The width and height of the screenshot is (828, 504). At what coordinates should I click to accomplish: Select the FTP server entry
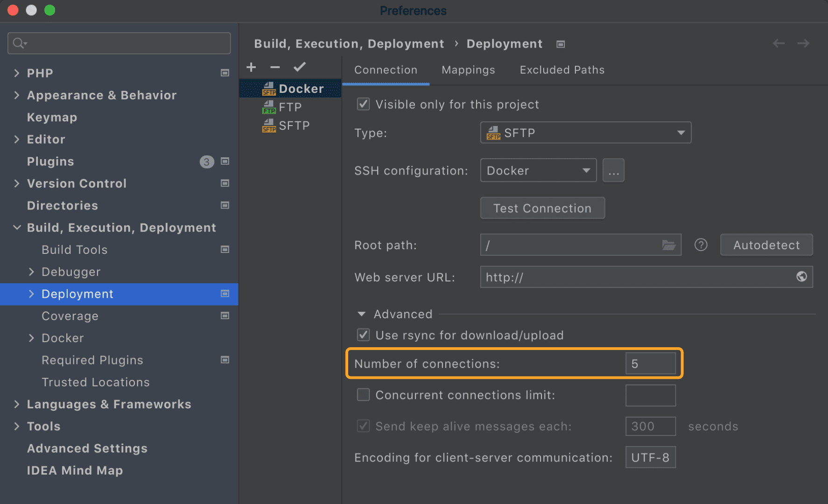tap(290, 106)
